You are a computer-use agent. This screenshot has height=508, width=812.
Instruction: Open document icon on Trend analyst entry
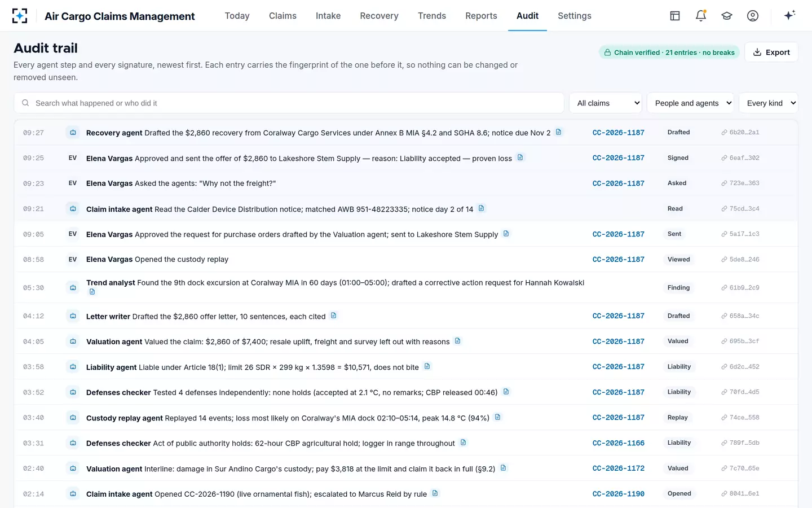coord(92,292)
